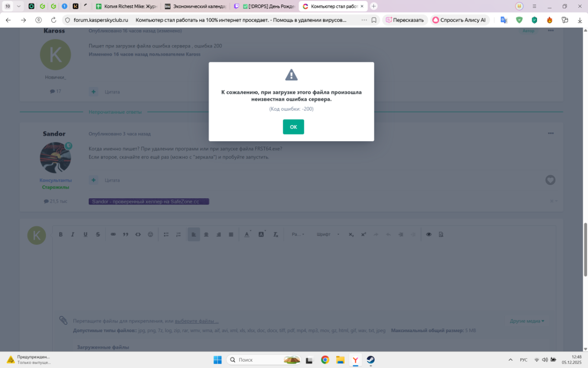Align text left in the editor

(194, 235)
